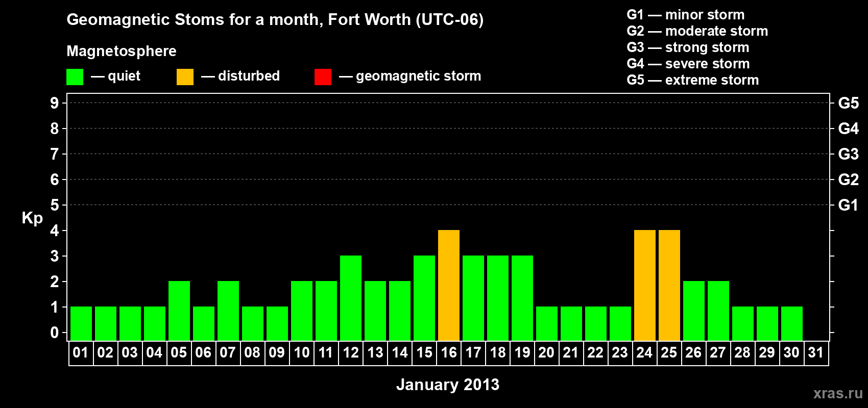Click the 'G5 — extreme storm' legend text

click(693, 80)
